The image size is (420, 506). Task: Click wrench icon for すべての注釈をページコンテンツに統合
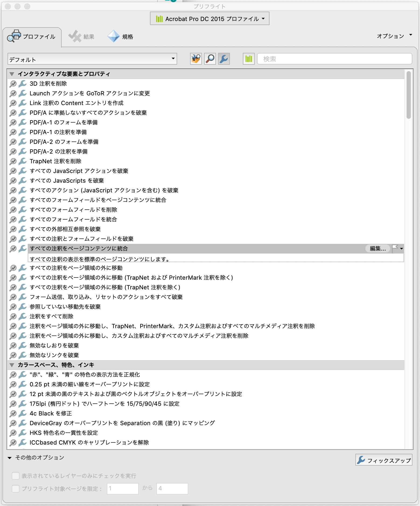pos(23,248)
